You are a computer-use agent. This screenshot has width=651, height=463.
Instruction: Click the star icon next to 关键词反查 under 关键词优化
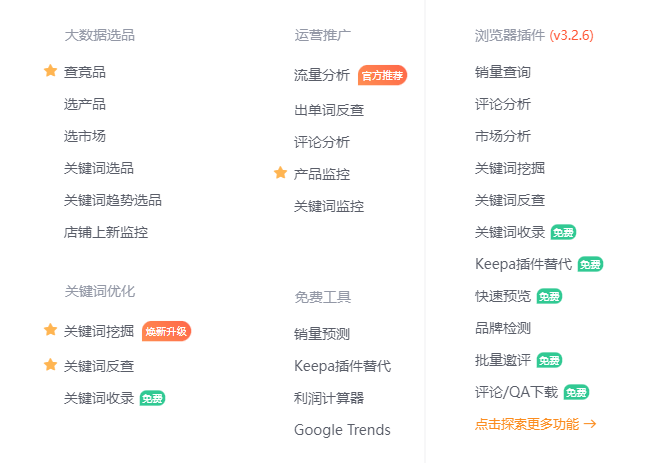pyautogui.click(x=50, y=365)
